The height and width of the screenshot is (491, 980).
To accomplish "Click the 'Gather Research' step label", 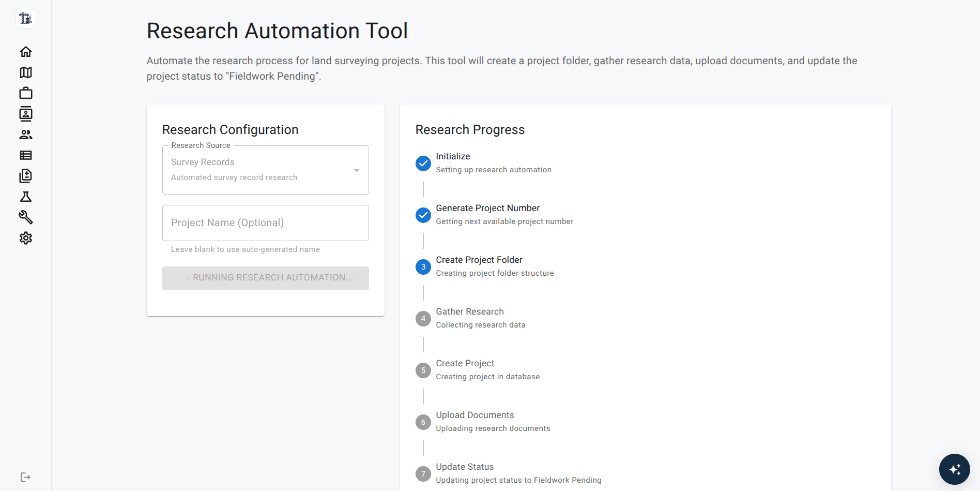I will [x=470, y=311].
